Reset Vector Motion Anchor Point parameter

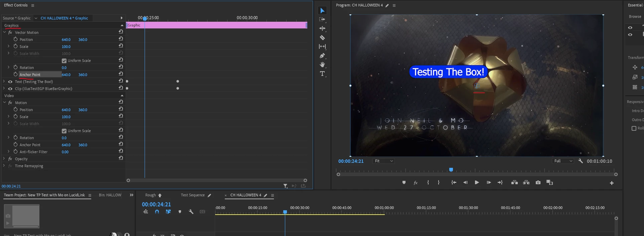121,74
